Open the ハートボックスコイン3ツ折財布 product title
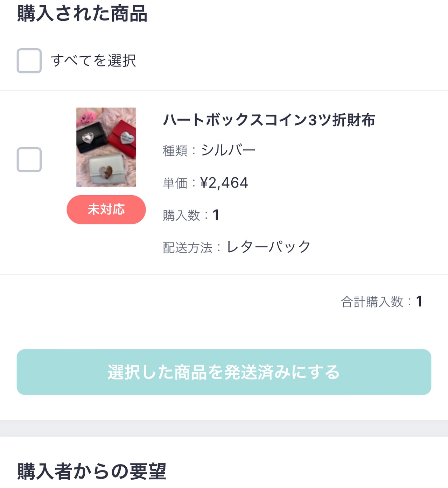Image resolution: width=448 pixels, height=488 pixels. click(269, 120)
